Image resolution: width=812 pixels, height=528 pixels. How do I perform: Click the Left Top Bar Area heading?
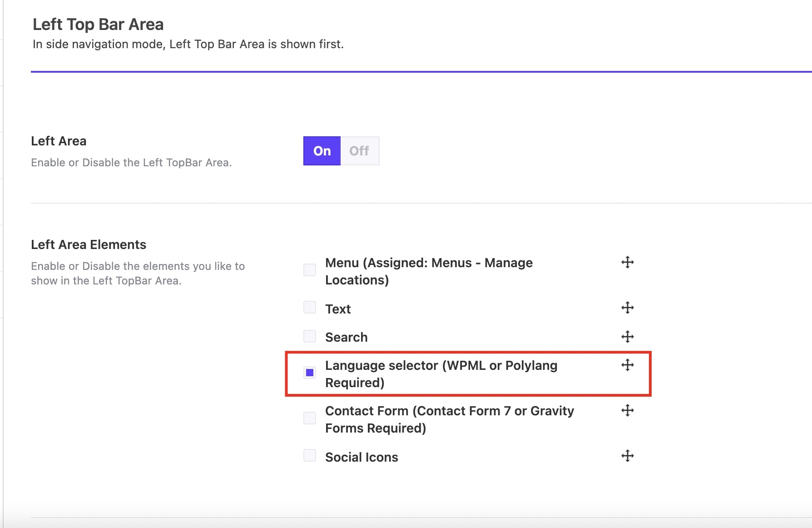pyautogui.click(x=98, y=24)
